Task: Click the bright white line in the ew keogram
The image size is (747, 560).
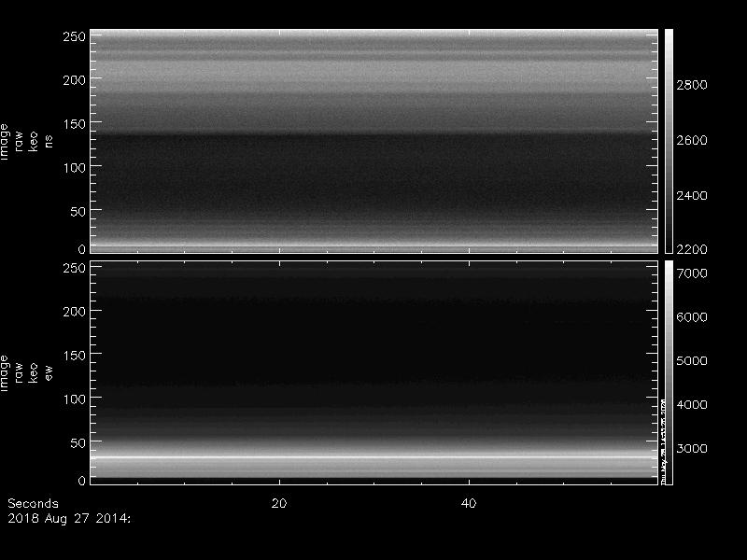Action: pos(374,457)
